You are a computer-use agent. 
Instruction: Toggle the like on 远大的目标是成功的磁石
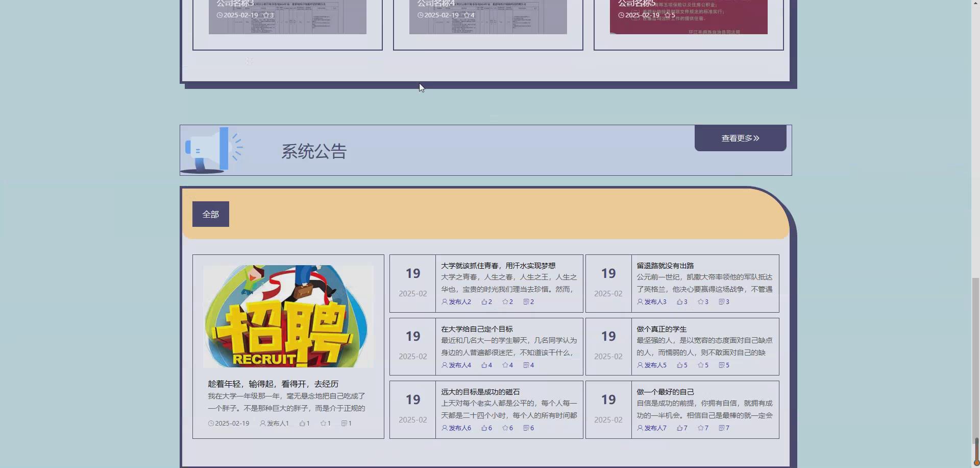[x=483, y=428]
